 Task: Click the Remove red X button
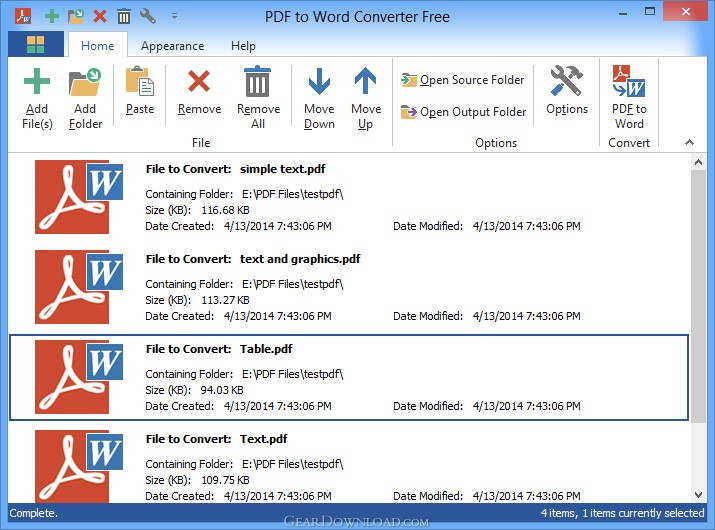[199, 91]
